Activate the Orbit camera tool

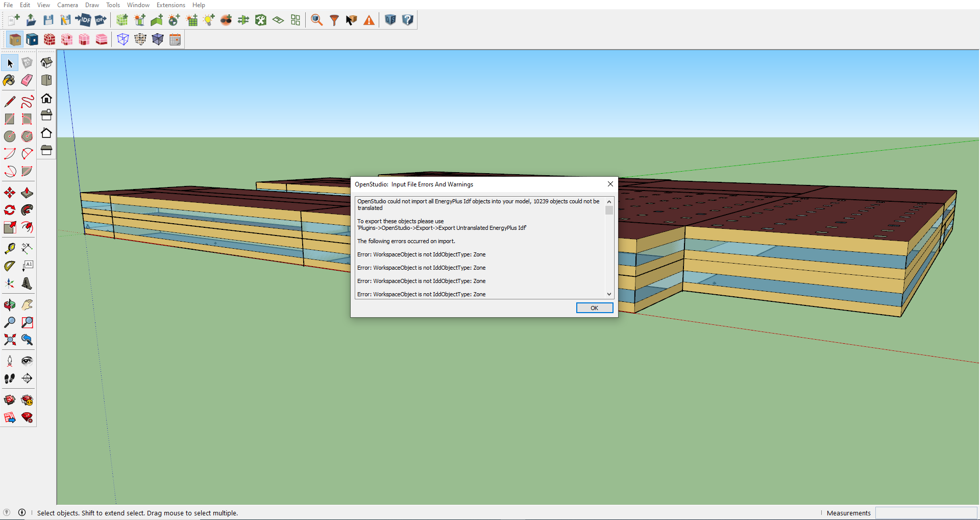[x=9, y=305]
